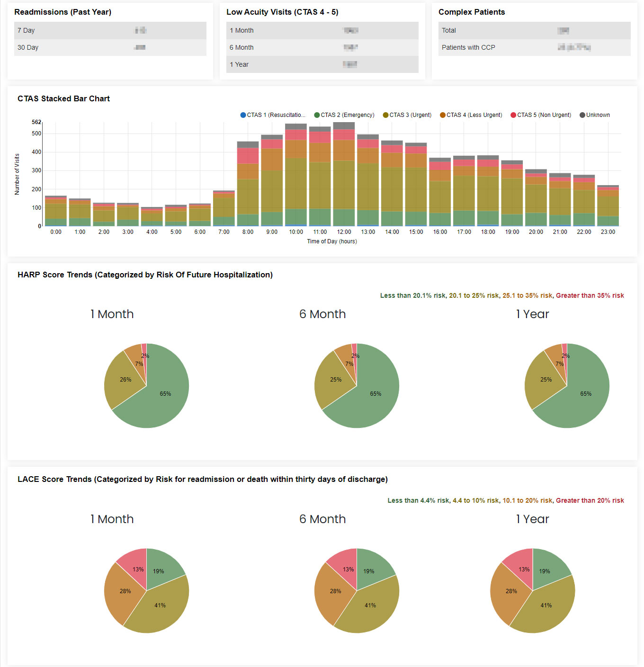Click the 'Number of Visits' axis label

point(17,174)
